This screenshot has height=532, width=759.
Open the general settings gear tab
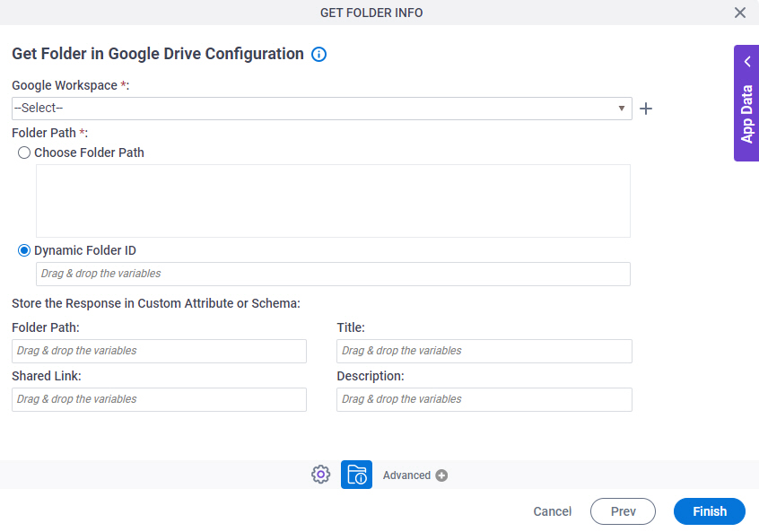320,475
